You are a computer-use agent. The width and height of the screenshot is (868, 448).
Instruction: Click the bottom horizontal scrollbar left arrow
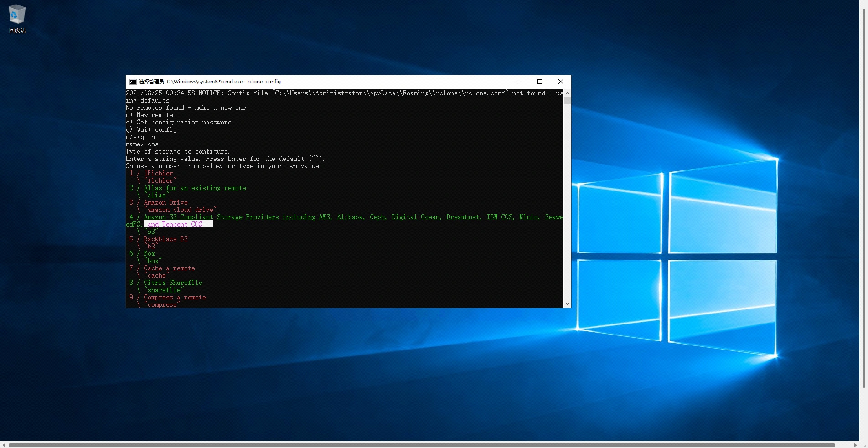(4, 445)
